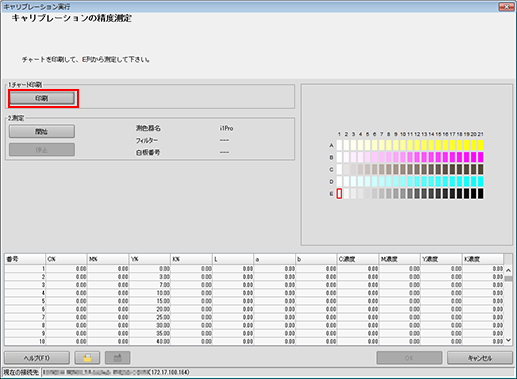Screen dimensions: 517x379
Task: Select row number 5 in measurement table
Action: click(254, 301)
